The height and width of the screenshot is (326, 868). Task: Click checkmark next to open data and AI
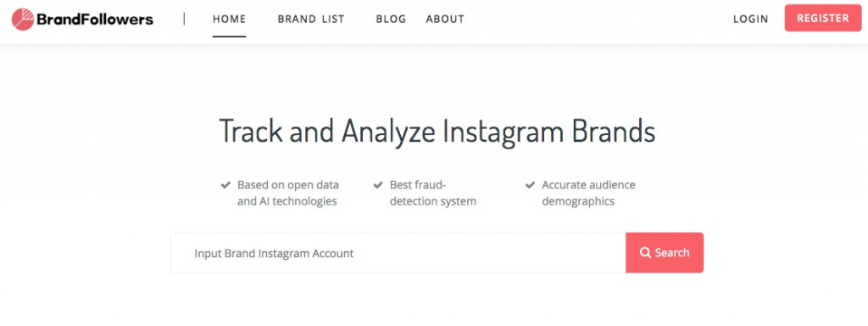(225, 184)
